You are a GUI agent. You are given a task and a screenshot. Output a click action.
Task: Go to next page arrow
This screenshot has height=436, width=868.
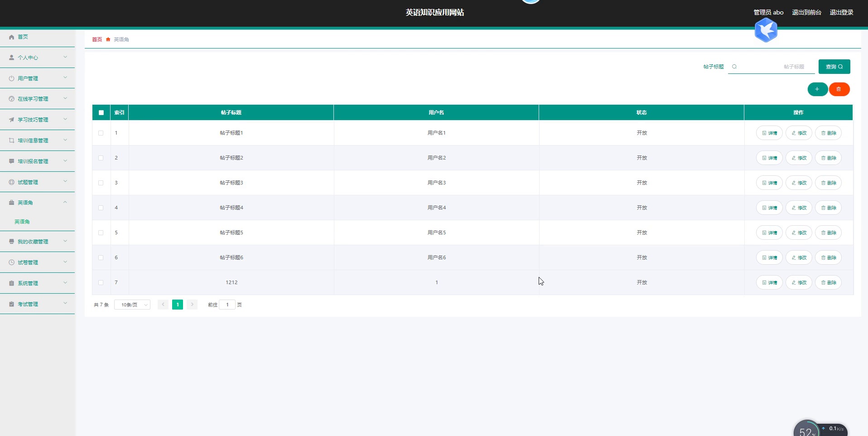(192, 305)
